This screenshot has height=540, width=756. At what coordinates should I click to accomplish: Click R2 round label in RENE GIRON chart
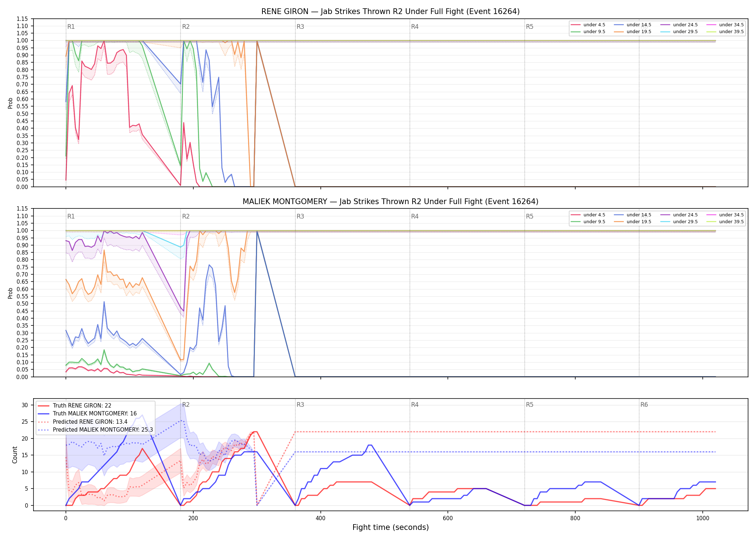point(186,27)
